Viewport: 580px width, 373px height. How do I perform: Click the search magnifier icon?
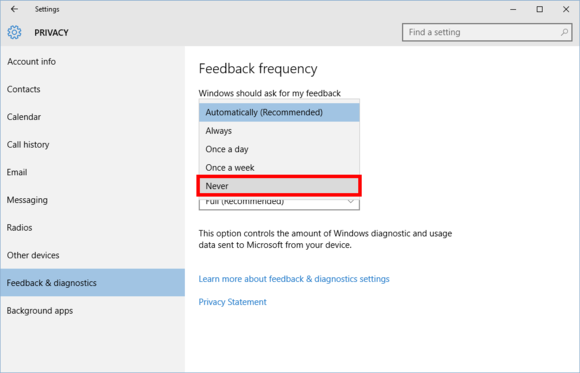coord(564,33)
